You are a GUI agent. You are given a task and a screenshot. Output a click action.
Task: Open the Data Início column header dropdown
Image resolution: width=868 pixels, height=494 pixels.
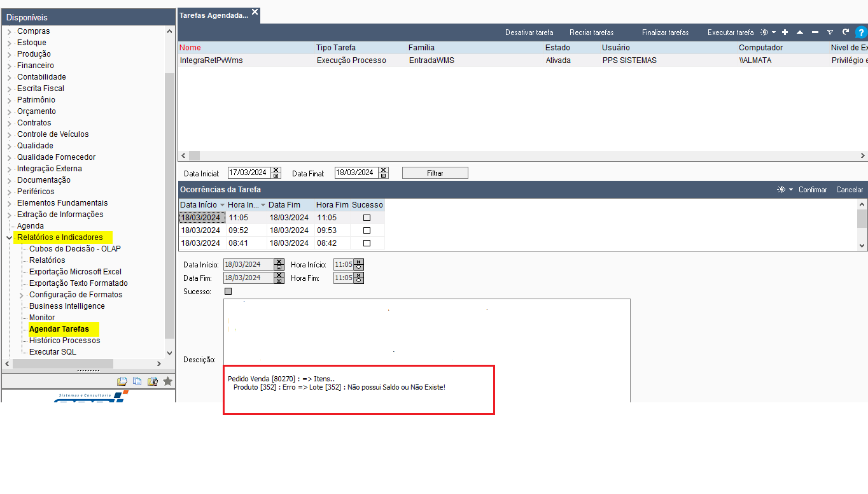(222, 205)
